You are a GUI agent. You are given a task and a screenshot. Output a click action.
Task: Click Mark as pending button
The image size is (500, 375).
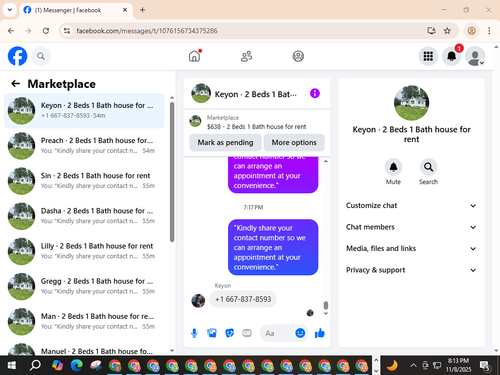tap(225, 143)
